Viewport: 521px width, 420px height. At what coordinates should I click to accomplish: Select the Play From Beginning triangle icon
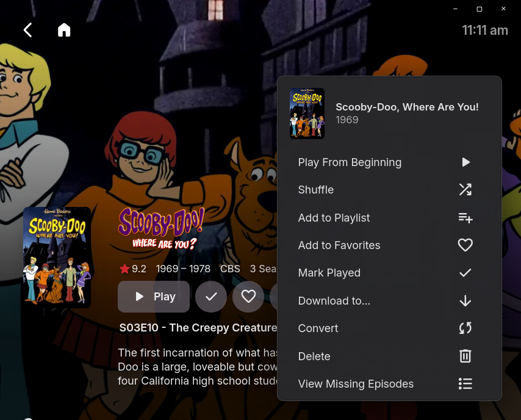click(x=465, y=162)
